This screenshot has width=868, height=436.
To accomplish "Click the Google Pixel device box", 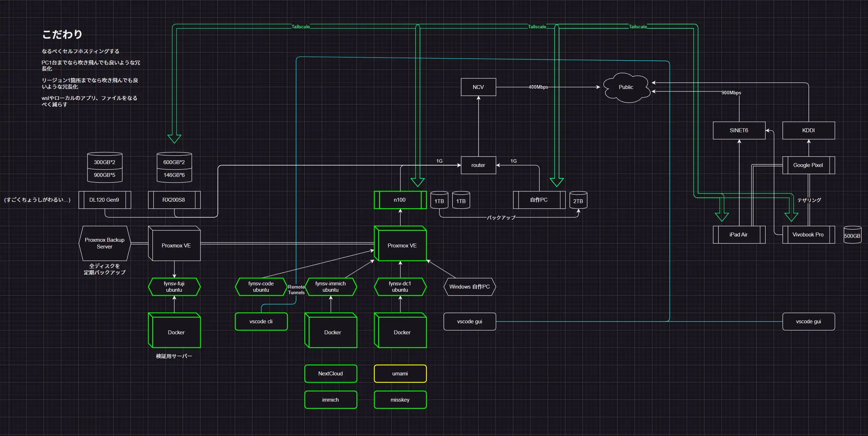I will click(808, 165).
